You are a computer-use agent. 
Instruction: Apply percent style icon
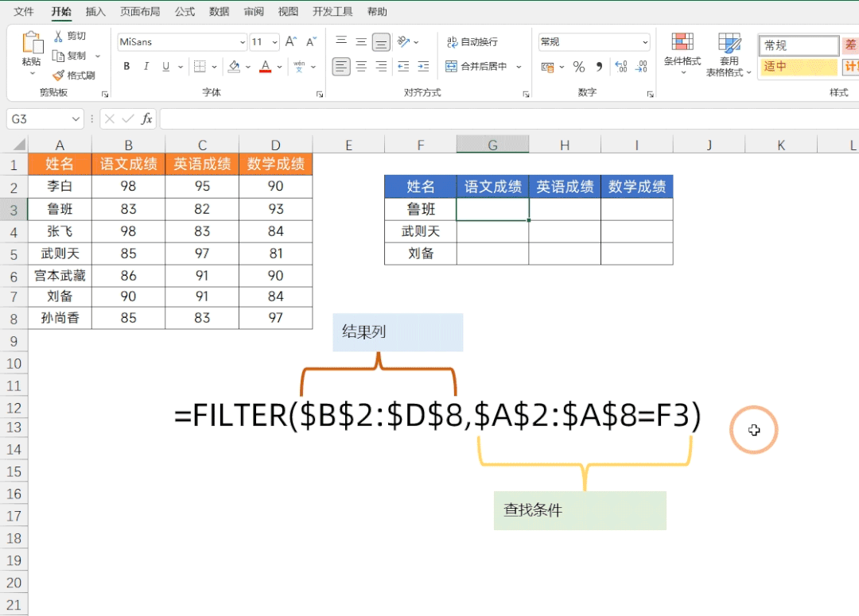(x=578, y=67)
